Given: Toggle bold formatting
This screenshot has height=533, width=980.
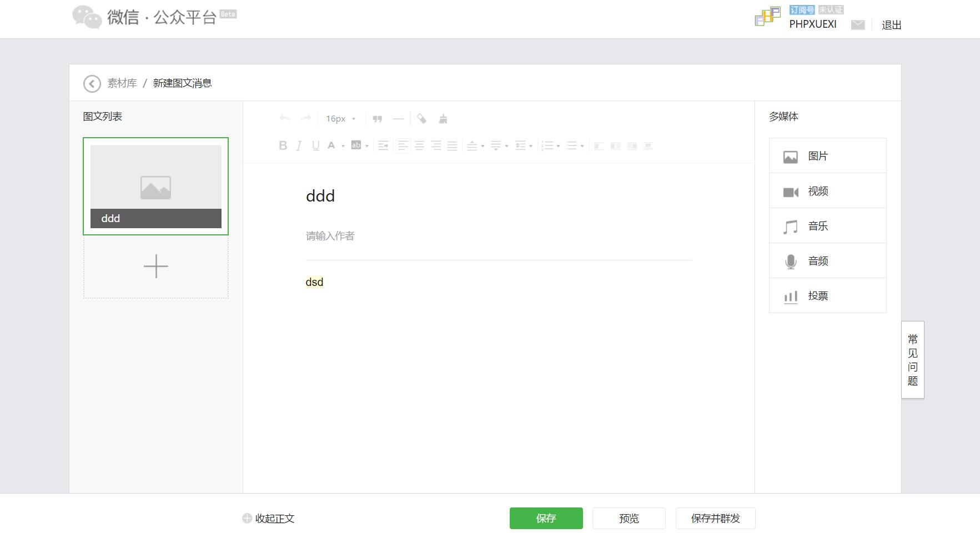Looking at the screenshot, I should click(x=283, y=145).
